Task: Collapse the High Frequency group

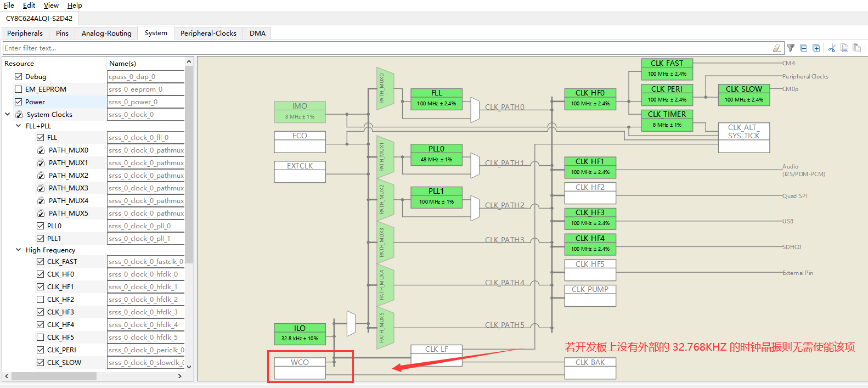Action: point(19,250)
